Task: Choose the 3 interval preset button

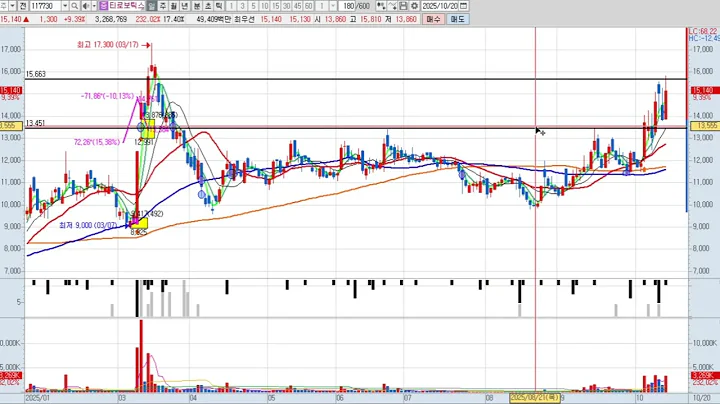Action: click(242, 6)
